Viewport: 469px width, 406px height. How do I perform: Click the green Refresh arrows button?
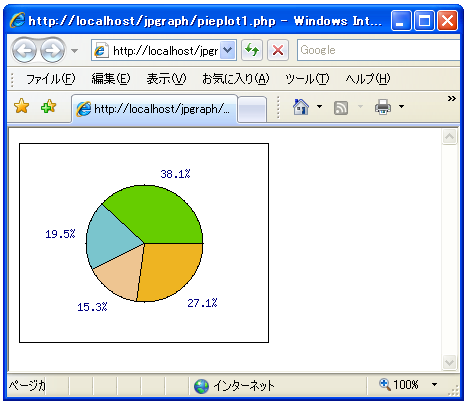coord(252,50)
